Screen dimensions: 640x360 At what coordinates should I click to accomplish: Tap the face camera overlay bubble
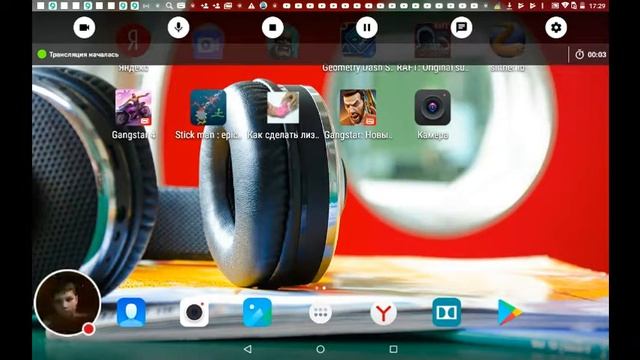(x=67, y=302)
